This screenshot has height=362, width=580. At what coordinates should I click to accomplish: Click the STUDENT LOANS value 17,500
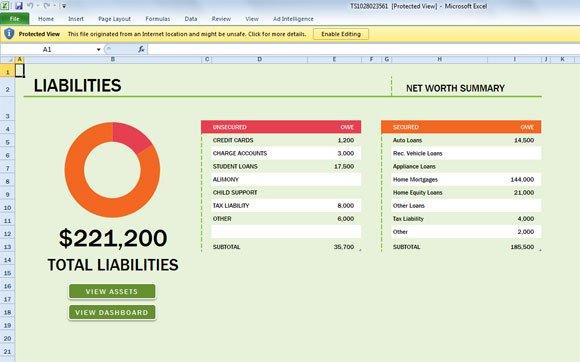pos(344,166)
